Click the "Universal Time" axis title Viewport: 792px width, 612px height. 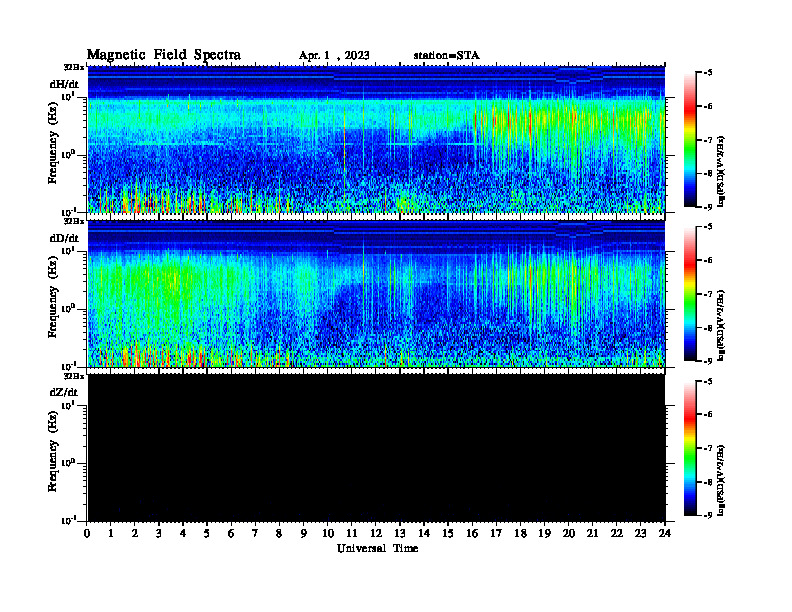click(377, 548)
